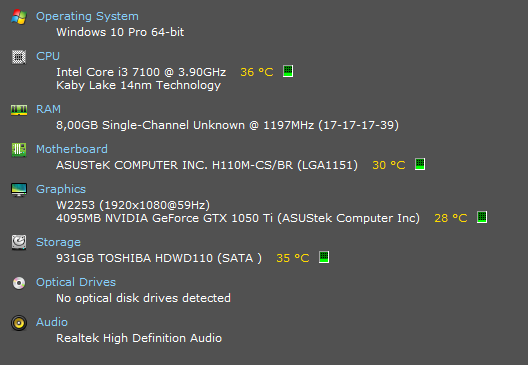Click the RAM memory stick icon
Viewport: 528px width, 365px height.
coord(19,110)
